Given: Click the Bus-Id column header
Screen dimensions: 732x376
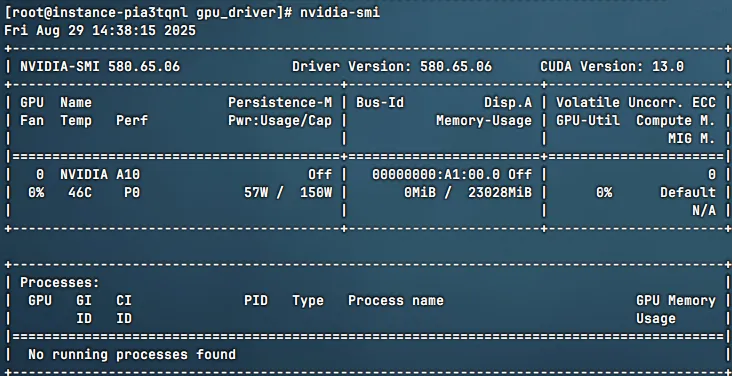Looking at the screenshot, I should 380,103.
